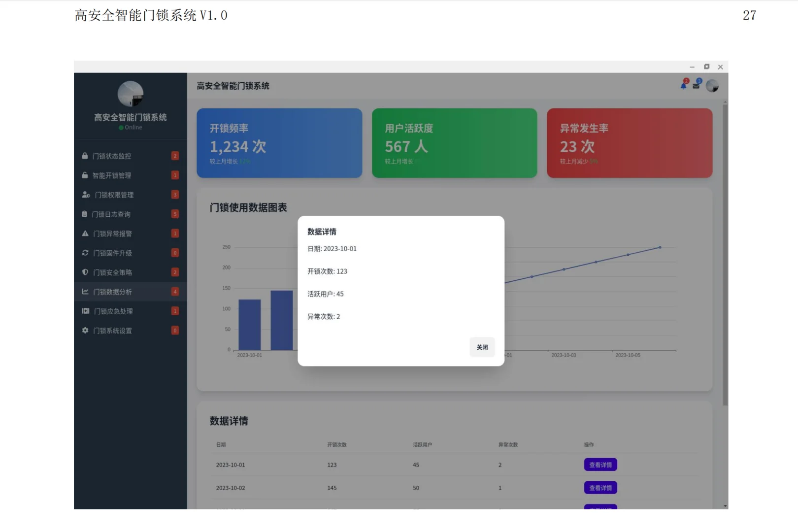Click the 门锁数据分析 chart icon
Image resolution: width=798 pixels, height=532 pixels.
pyautogui.click(x=85, y=292)
